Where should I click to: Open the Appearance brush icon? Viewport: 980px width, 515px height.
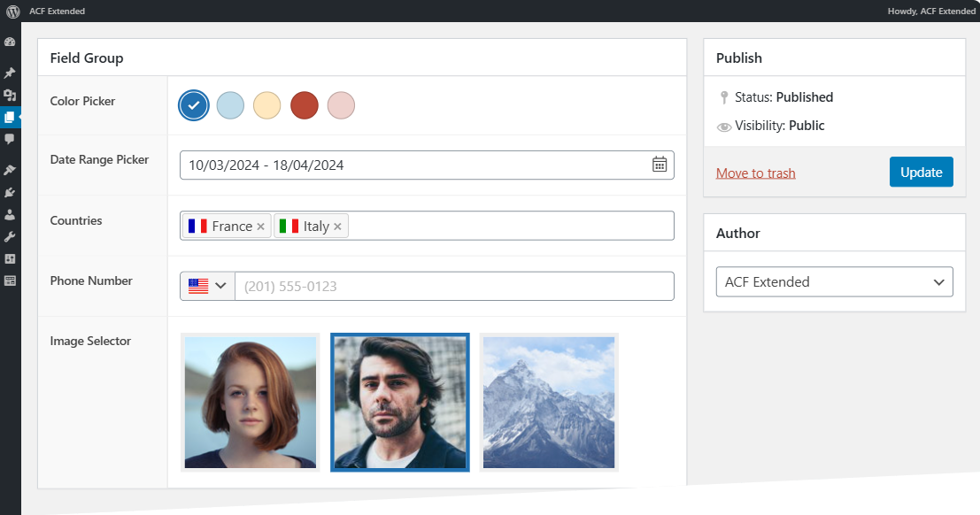click(10, 170)
